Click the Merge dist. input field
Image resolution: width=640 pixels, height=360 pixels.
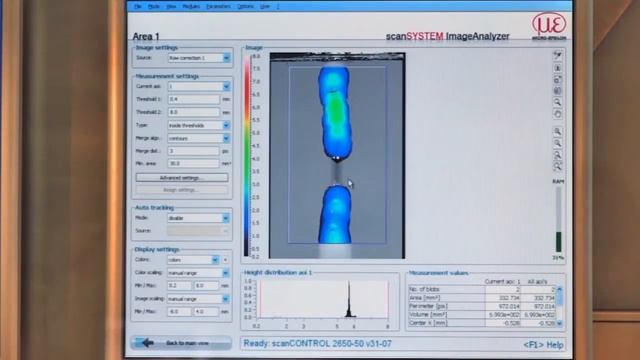click(193, 151)
